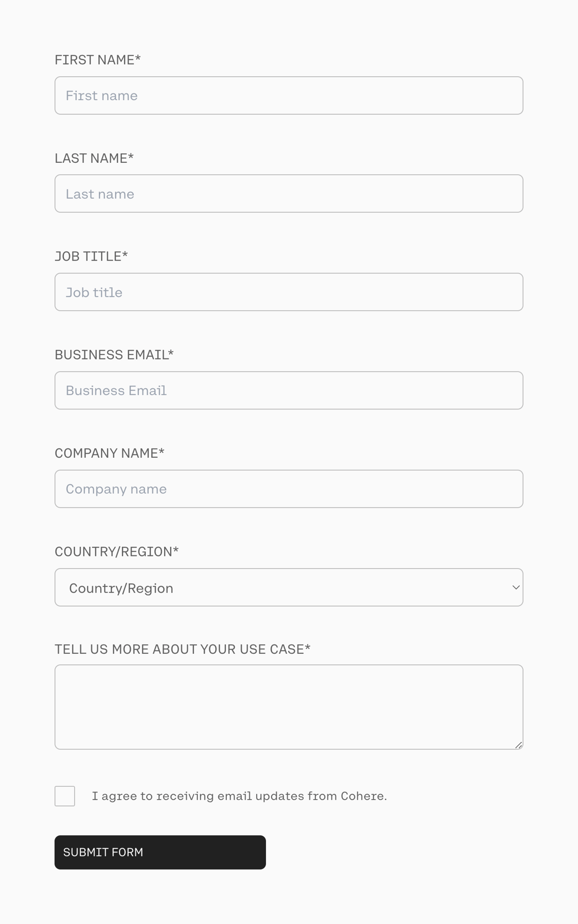Click the Job title input field
Screen dimensions: 578x924
[x=289, y=292]
